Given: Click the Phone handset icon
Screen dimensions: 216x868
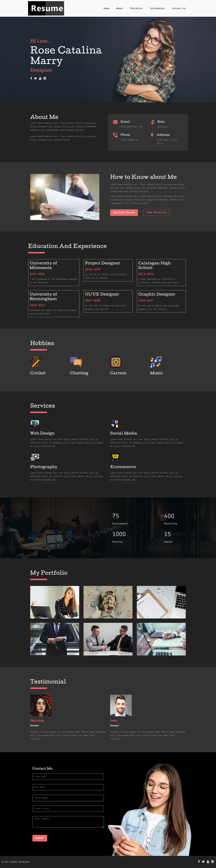Looking at the screenshot, I should (x=115, y=135).
